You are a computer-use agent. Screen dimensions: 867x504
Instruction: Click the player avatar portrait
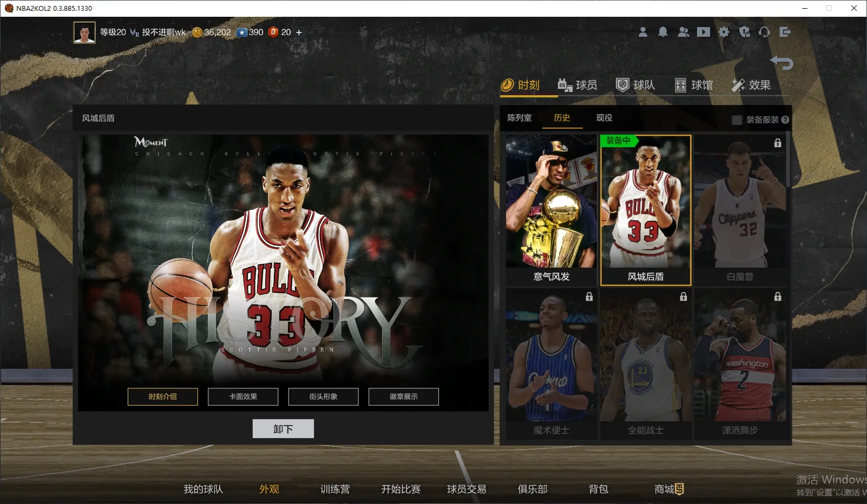84,32
